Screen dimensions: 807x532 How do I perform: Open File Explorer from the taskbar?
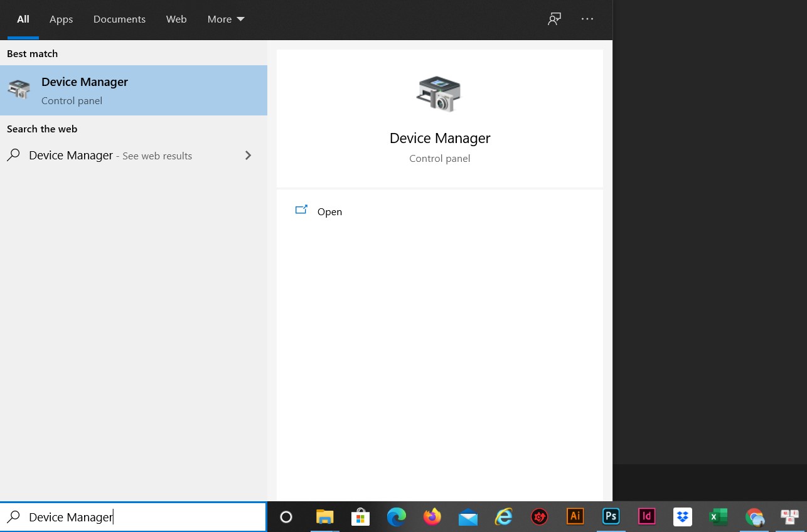click(x=324, y=517)
